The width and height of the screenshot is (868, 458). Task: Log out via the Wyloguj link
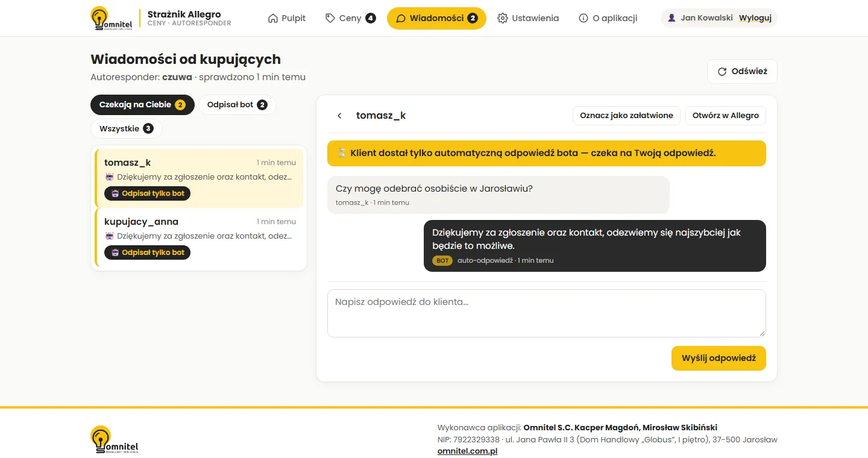point(755,18)
